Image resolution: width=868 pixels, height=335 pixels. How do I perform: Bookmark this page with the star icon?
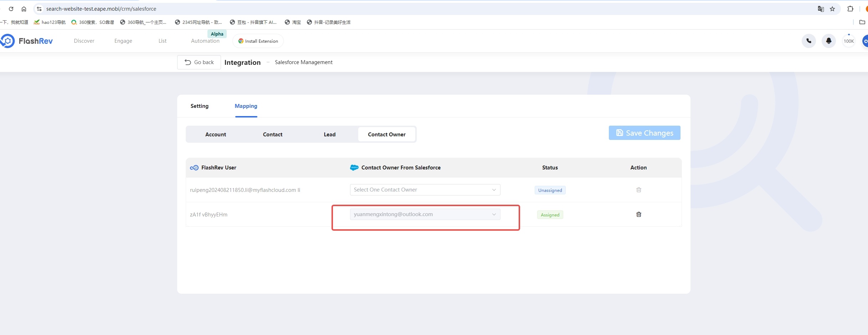832,9
